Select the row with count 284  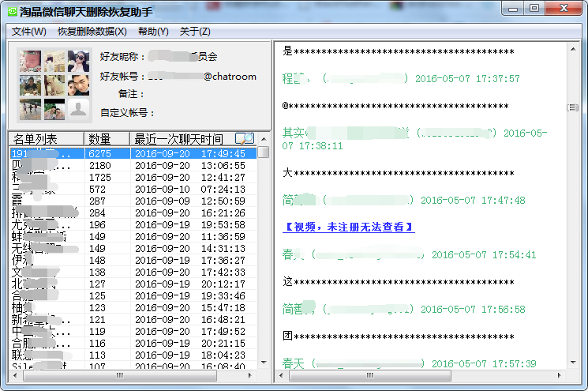coord(133,212)
